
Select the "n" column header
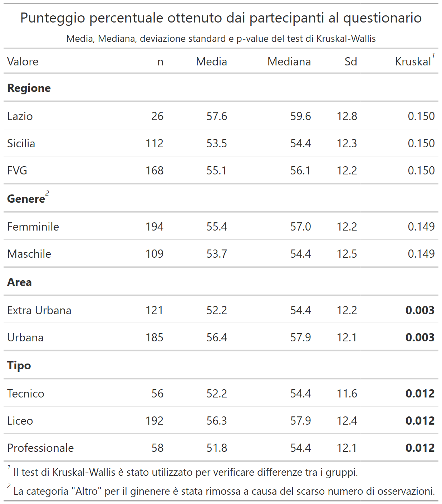coord(160,61)
